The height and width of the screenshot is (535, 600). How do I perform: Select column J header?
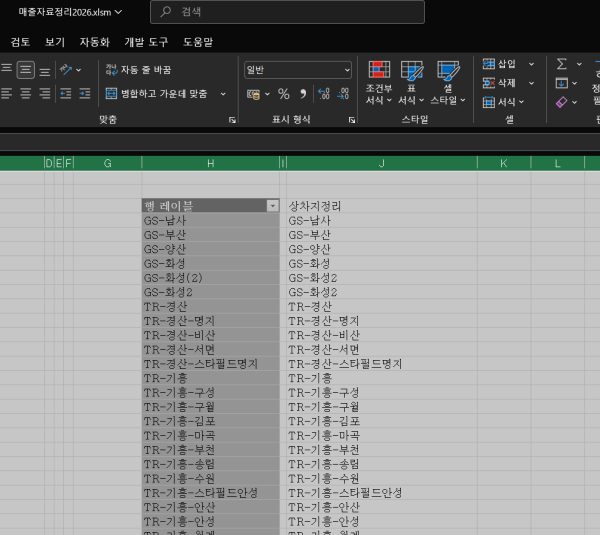[382, 163]
